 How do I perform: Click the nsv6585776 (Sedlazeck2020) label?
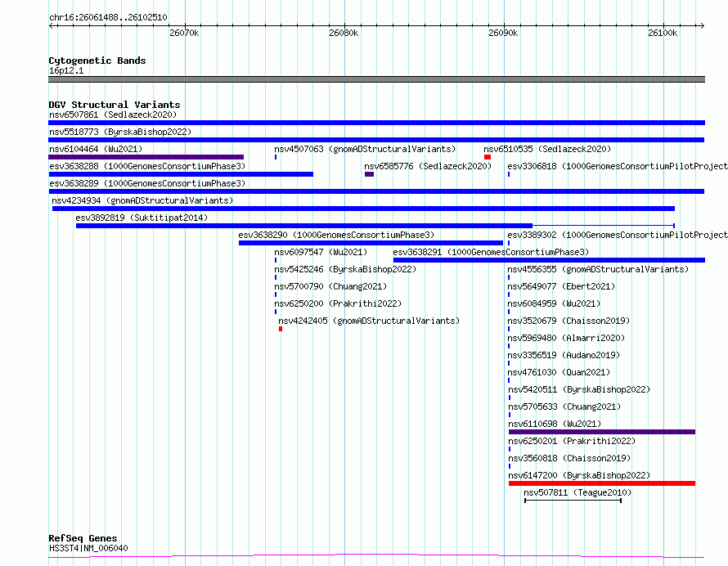coord(428,166)
